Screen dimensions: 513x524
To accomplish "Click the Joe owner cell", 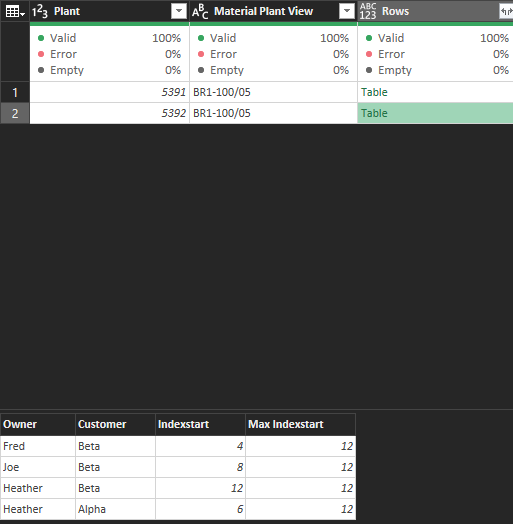I will (38, 467).
